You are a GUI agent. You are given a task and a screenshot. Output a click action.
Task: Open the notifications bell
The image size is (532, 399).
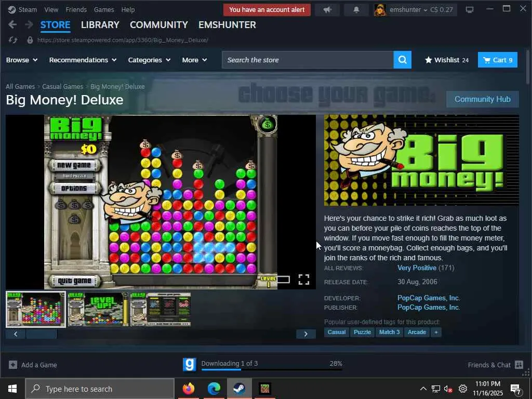356,10
